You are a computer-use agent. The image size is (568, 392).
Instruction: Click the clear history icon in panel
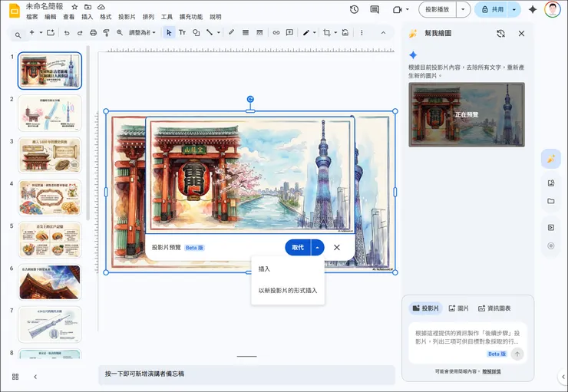pyautogui.click(x=500, y=34)
